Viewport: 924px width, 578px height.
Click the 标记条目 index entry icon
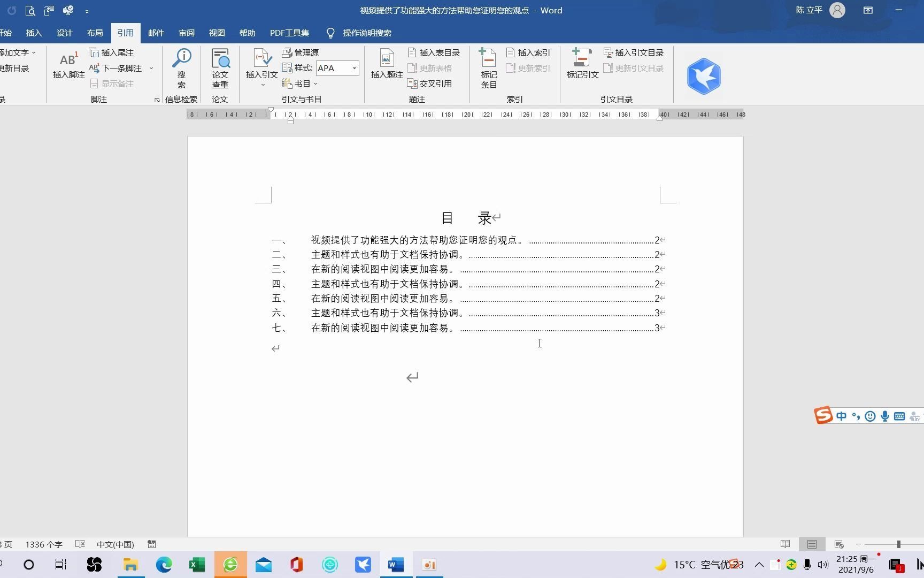tap(488, 68)
